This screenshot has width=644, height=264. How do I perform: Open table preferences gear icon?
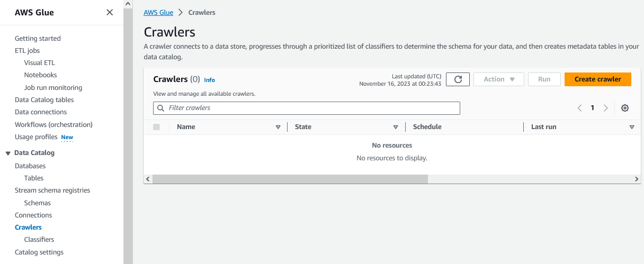coord(625,108)
